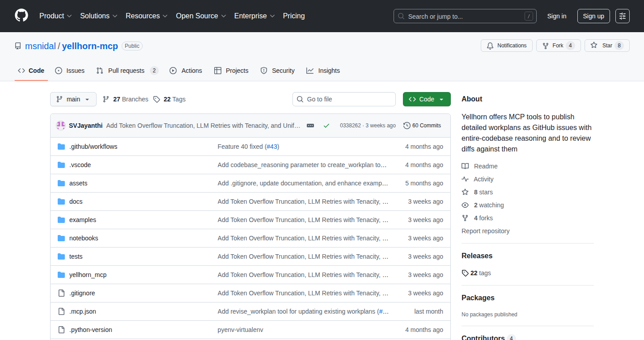
Task: View the 4 forks list
Action: (x=477, y=218)
